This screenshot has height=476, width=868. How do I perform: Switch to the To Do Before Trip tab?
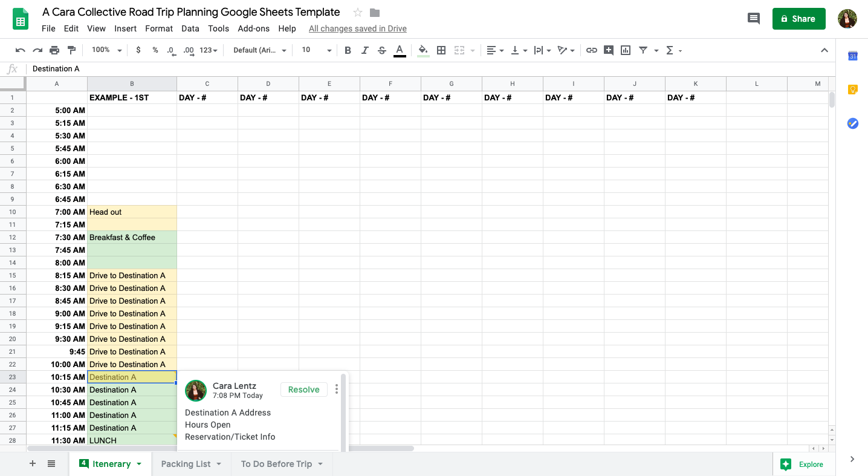click(x=282, y=464)
